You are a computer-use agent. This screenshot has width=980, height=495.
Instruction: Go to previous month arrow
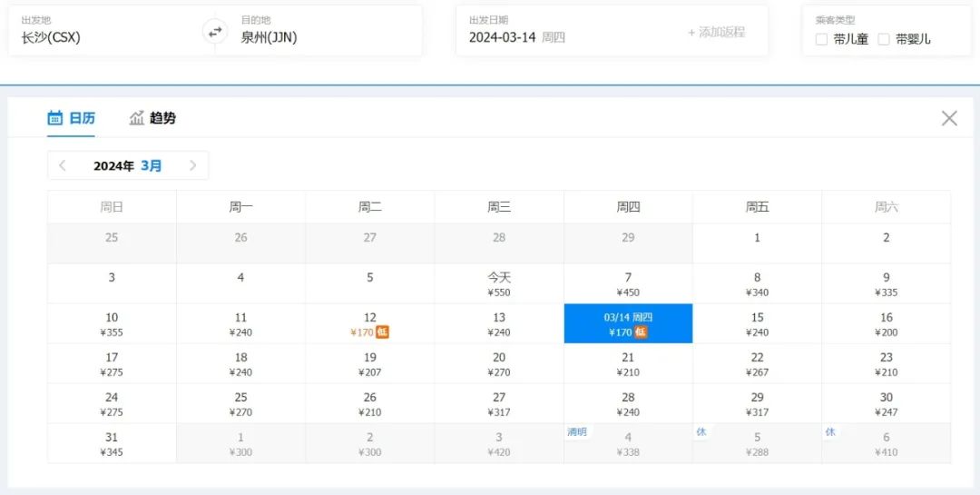[x=63, y=165]
